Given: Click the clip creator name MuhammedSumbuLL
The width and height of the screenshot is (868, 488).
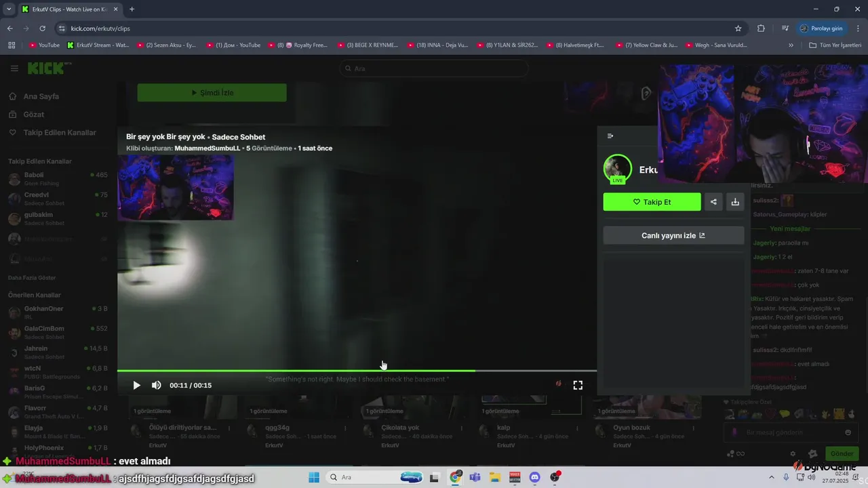Looking at the screenshot, I should click(208, 148).
